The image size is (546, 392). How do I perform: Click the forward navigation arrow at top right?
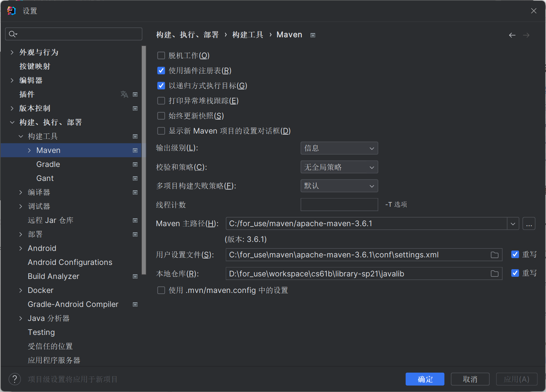[526, 35]
